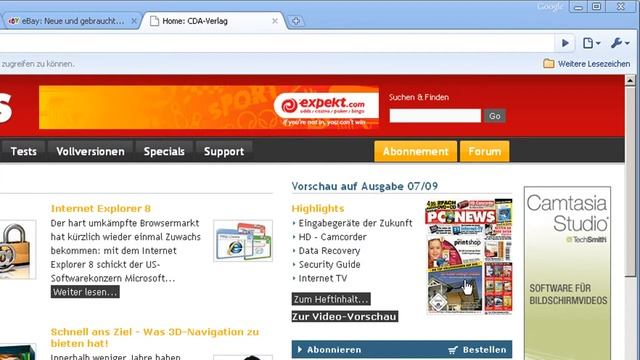Image resolution: width=640 pixels, height=360 pixels.
Task: Restore the browser window size
Action: click(596, 7)
